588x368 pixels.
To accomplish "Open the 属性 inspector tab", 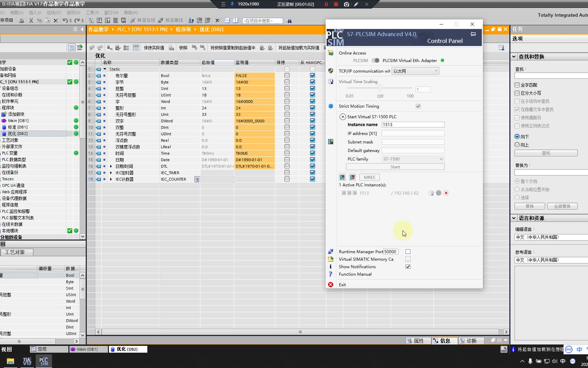I will (418, 341).
